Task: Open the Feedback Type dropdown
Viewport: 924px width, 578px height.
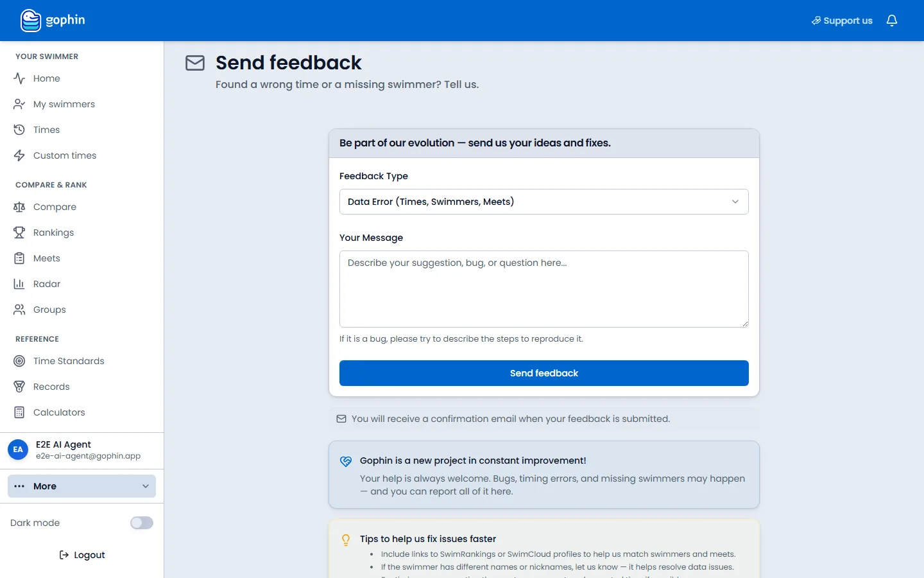Action: pos(544,202)
